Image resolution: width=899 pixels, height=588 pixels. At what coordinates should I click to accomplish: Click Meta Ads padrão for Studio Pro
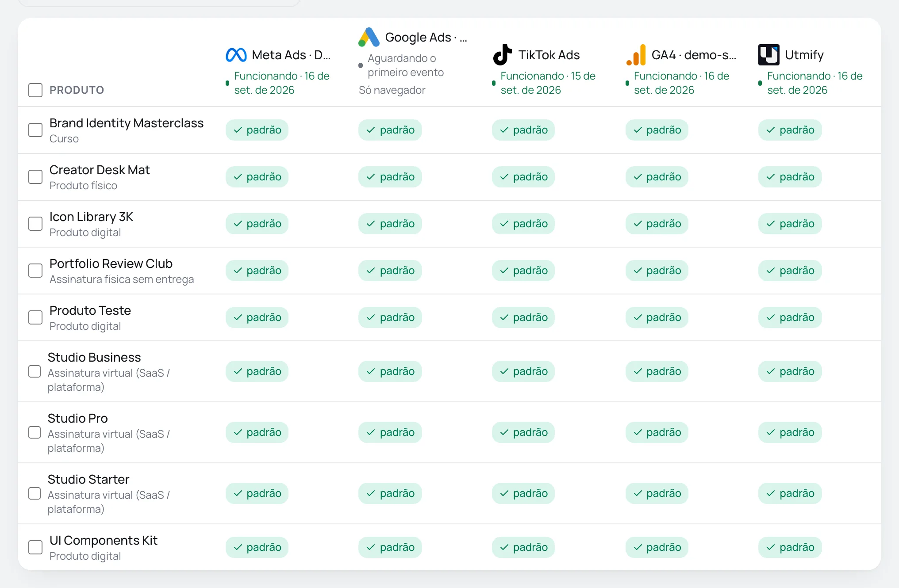pos(257,432)
